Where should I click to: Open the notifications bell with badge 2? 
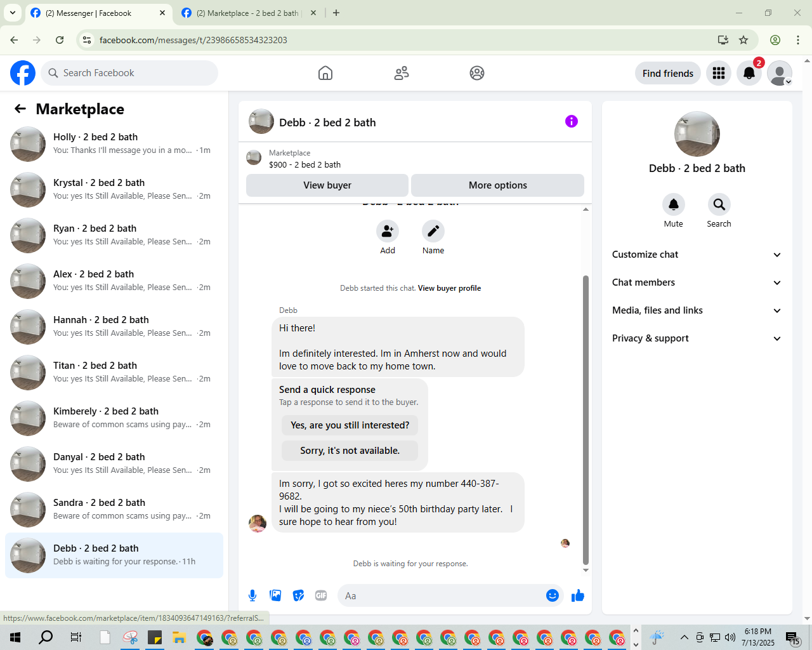point(749,73)
